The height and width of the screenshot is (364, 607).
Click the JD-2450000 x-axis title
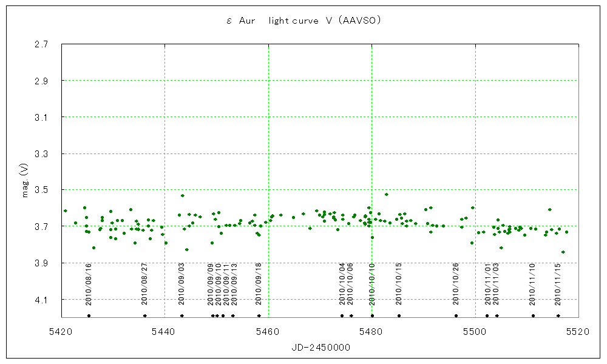[319, 347]
